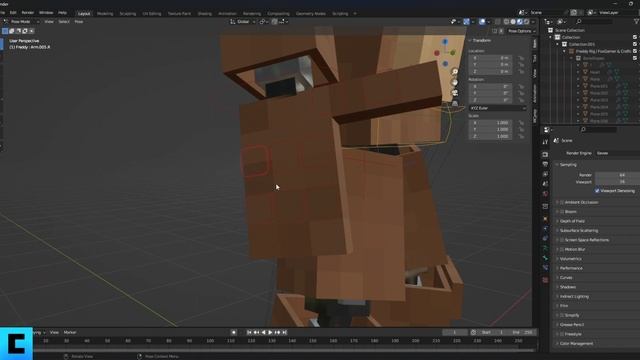Switch perspective/orthographic view icon
Viewport: 640px width, 360px height.
click(455, 104)
